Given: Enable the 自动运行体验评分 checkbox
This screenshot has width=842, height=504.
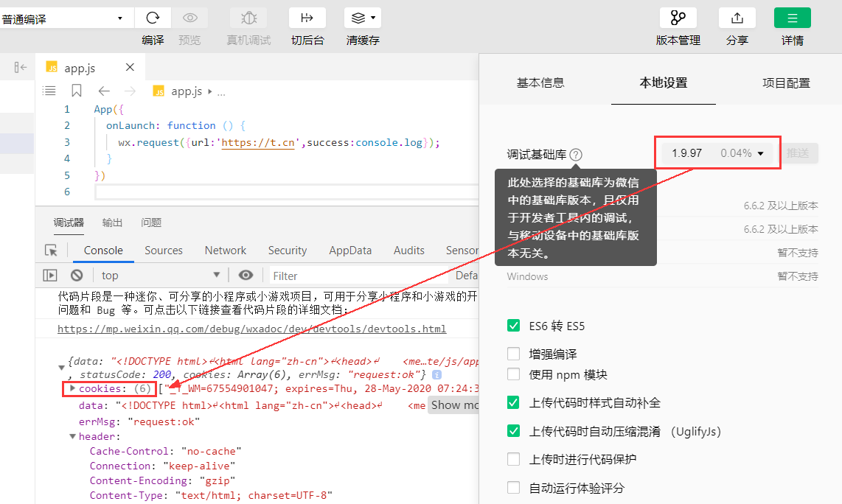Looking at the screenshot, I should [513, 487].
